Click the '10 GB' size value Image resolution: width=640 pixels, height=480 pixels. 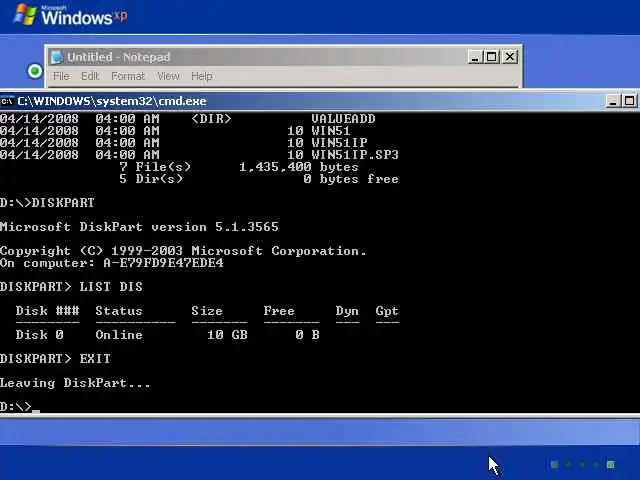click(x=227, y=335)
